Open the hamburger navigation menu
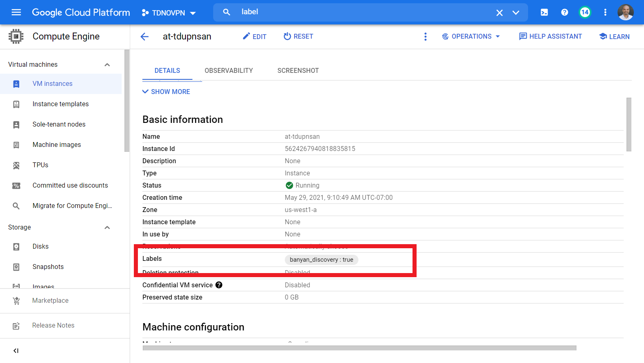The width and height of the screenshot is (644, 363). (16, 12)
